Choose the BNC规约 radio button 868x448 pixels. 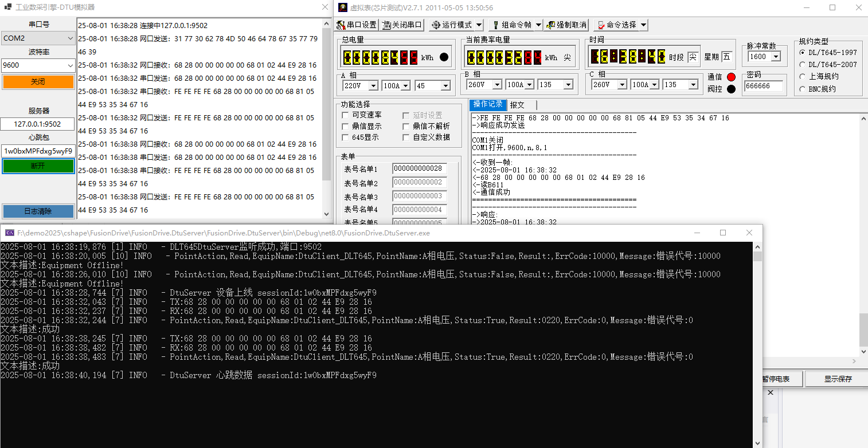803,89
